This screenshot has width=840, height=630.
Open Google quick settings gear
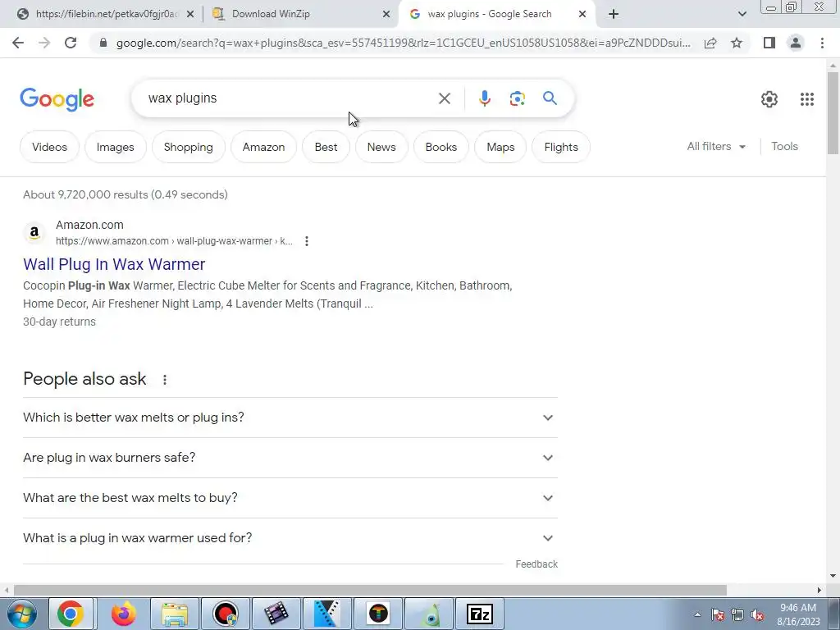769,99
